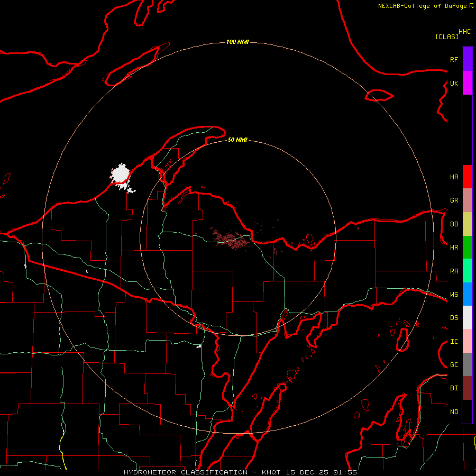Choose the WS blue legend swatch

point(467,294)
